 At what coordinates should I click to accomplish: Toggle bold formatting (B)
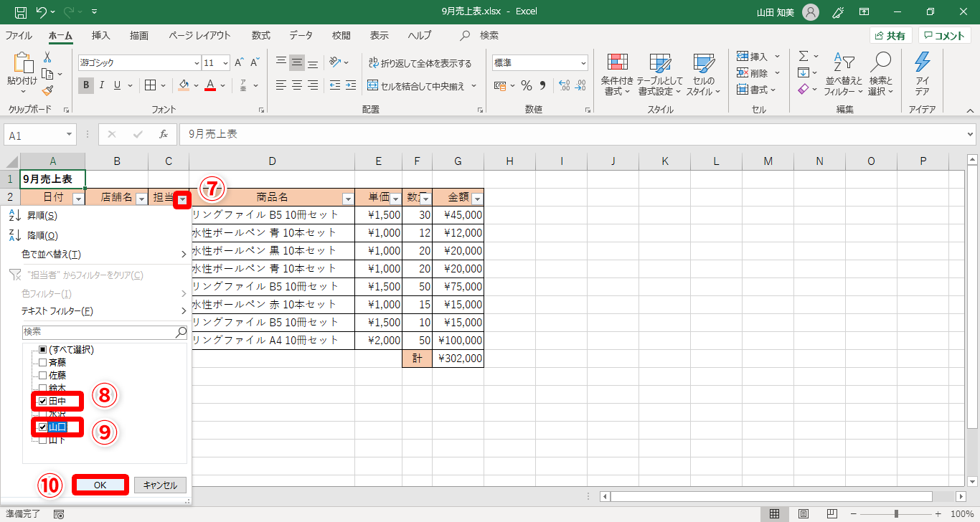(x=86, y=85)
